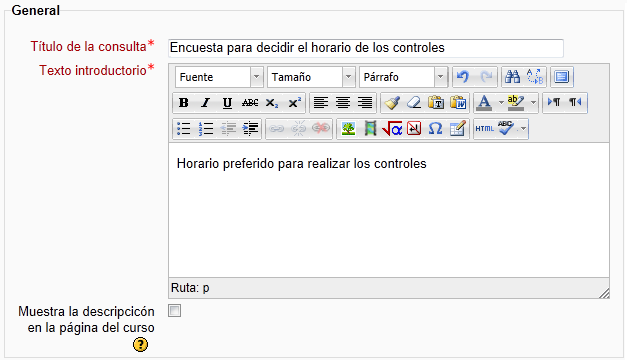Click the clean up messy code brush icon
Screen dimensions: 627x360
pyautogui.click(x=392, y=103)
